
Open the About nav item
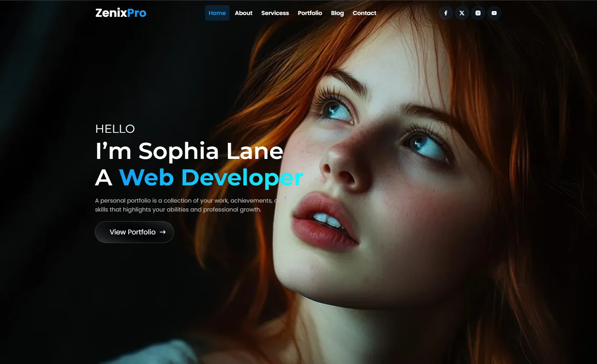244,13
